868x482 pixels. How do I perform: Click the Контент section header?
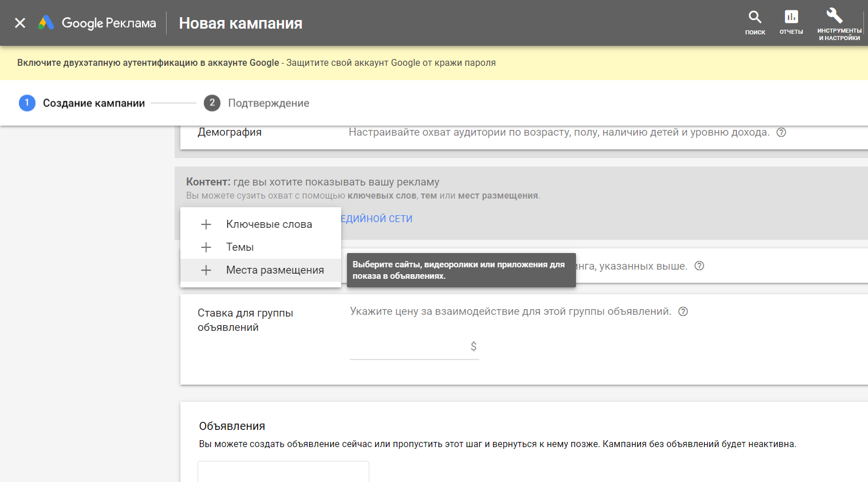coord(313,182)
